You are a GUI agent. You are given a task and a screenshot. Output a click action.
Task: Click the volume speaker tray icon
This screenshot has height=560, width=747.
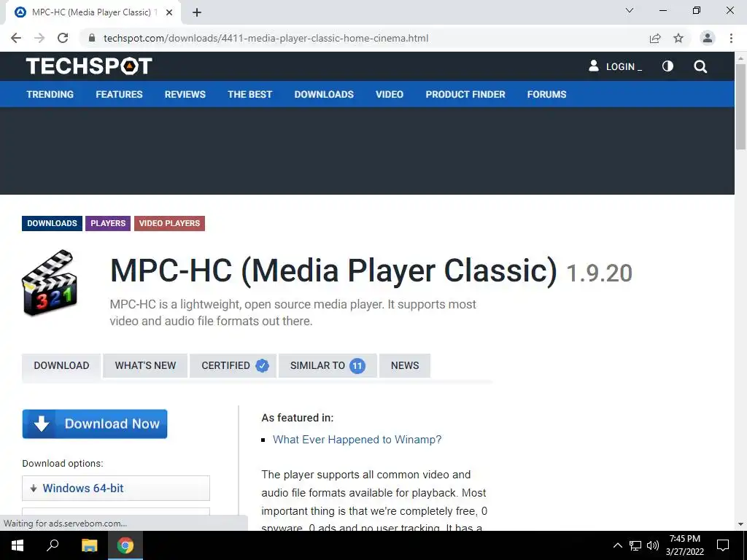[653, 545]
